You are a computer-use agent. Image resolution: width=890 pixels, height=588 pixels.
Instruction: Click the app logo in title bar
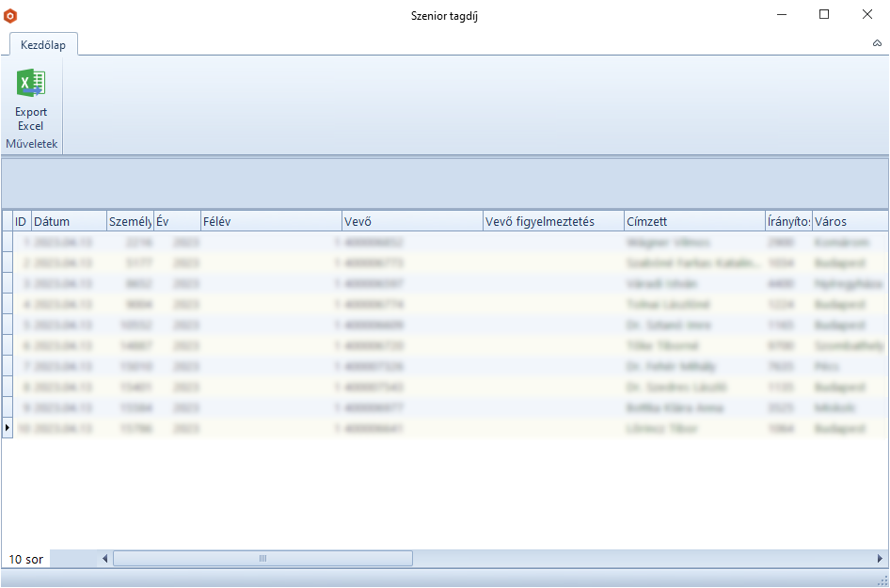pos(11,15)
